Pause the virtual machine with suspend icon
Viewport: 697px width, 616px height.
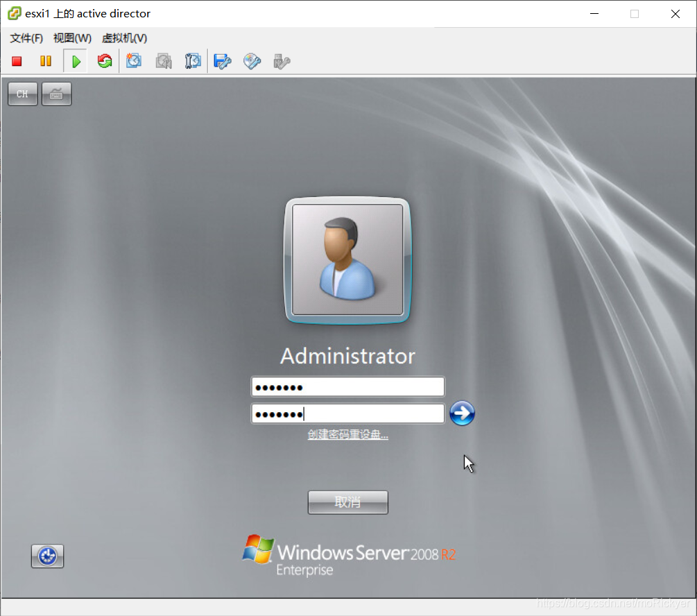pos(46,61)
